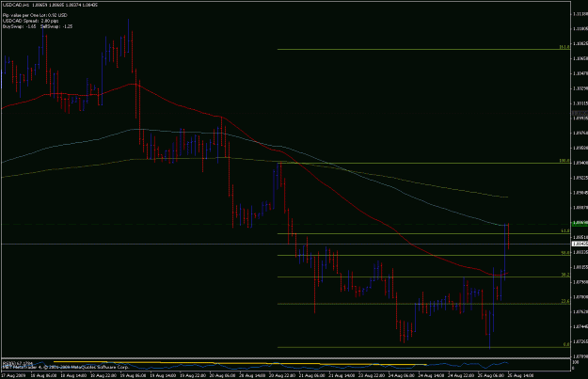Click the yellow trendline in the RSI subwindow
This screenshot has width=588, height=379.
[x=240, y=363]
